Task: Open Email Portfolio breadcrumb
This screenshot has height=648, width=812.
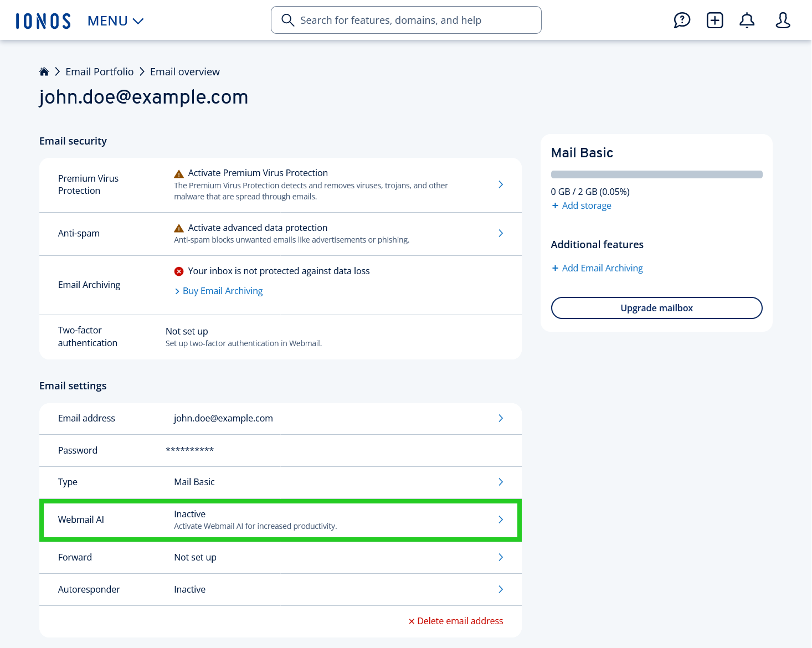Action: point(100,71)
